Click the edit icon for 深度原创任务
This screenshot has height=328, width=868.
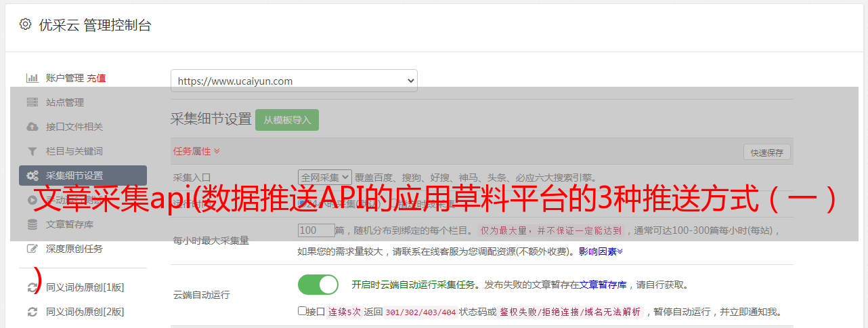32,249
